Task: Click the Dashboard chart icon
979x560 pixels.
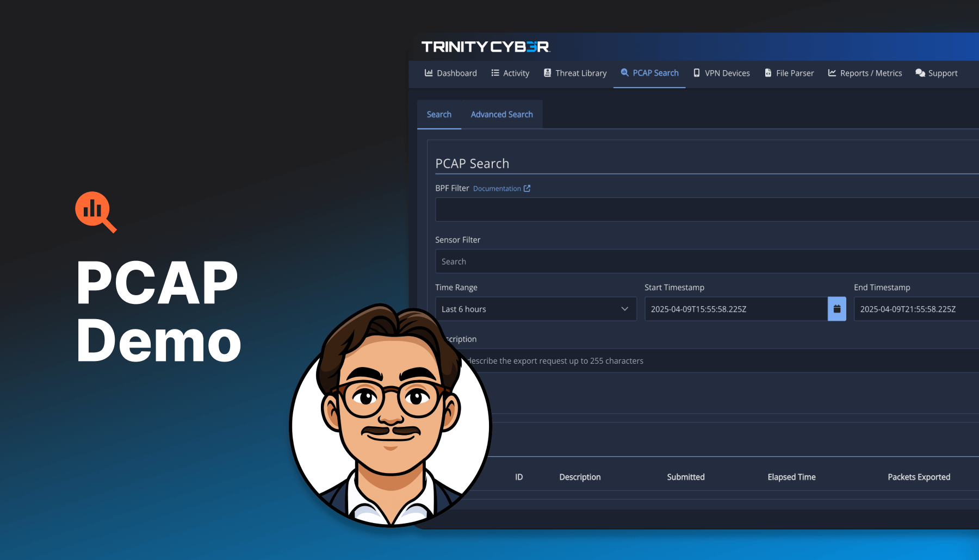Action: click(429, 73)
